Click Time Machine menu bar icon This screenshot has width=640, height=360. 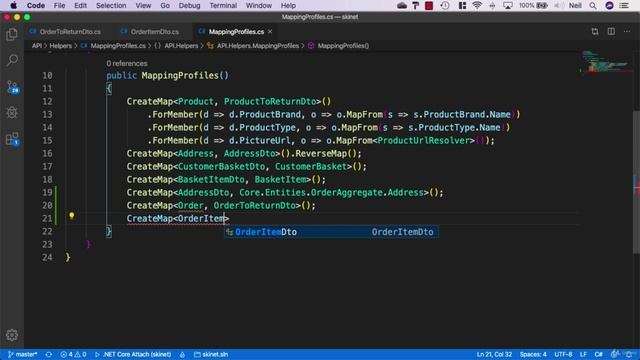pyautogui.click(x=445, y=5)
